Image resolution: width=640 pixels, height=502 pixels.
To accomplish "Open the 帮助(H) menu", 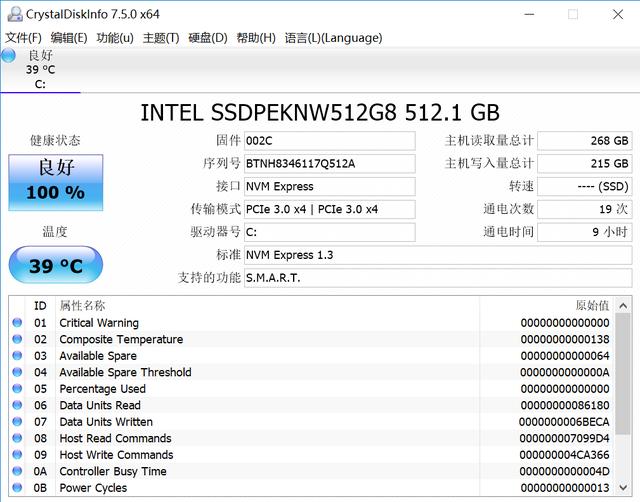I will pos(256,38).
